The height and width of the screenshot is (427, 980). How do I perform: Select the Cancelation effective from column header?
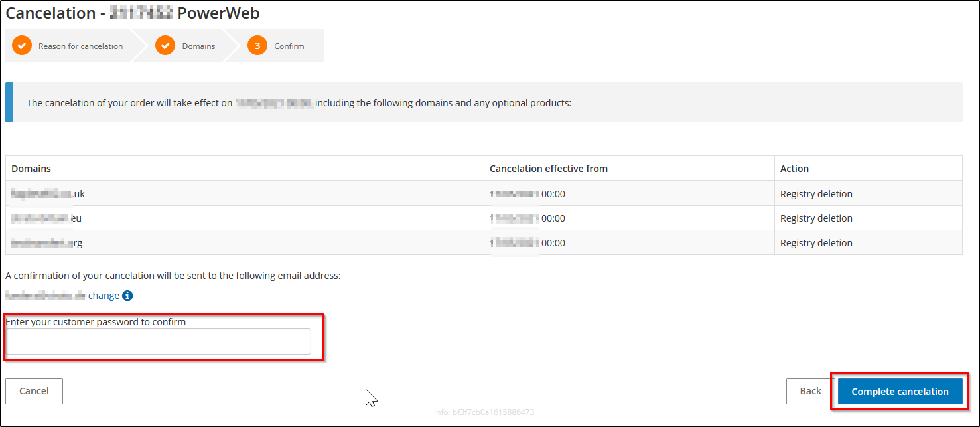tap(548, 168)
